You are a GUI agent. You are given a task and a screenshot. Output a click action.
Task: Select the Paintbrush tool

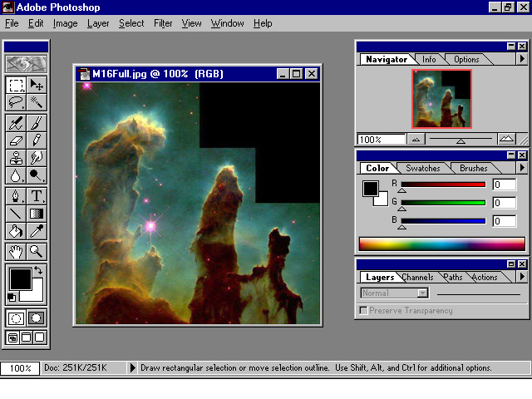[x=37, y=123]
